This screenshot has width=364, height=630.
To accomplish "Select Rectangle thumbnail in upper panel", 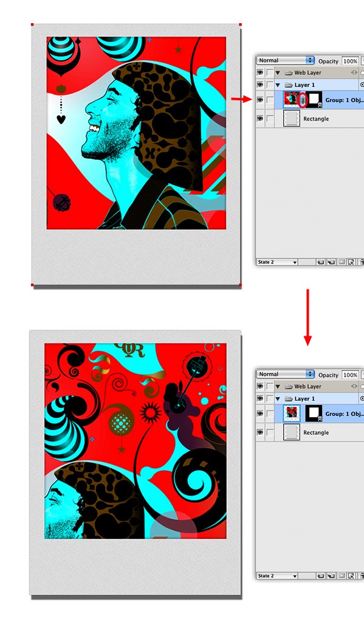I will 292,119.
